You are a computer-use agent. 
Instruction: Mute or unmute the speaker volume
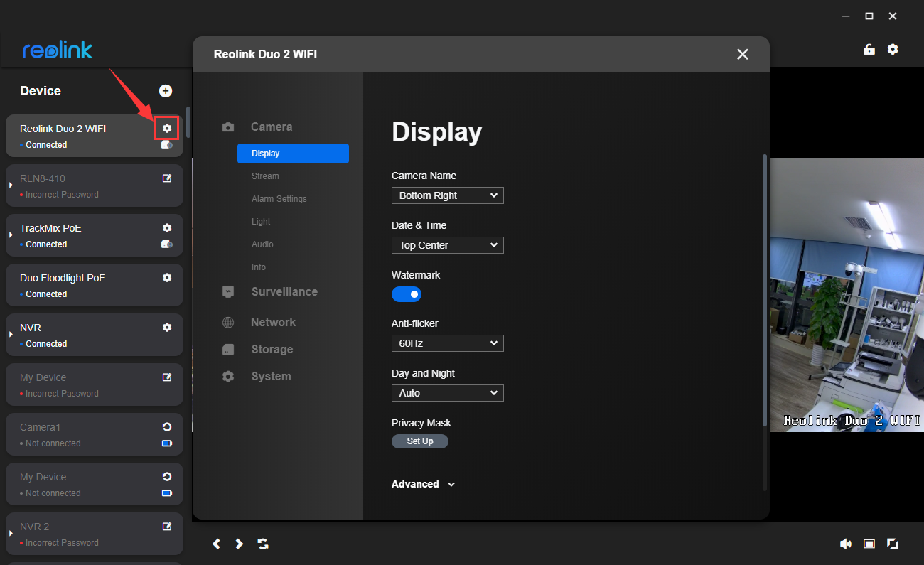[x=846, y=544]
